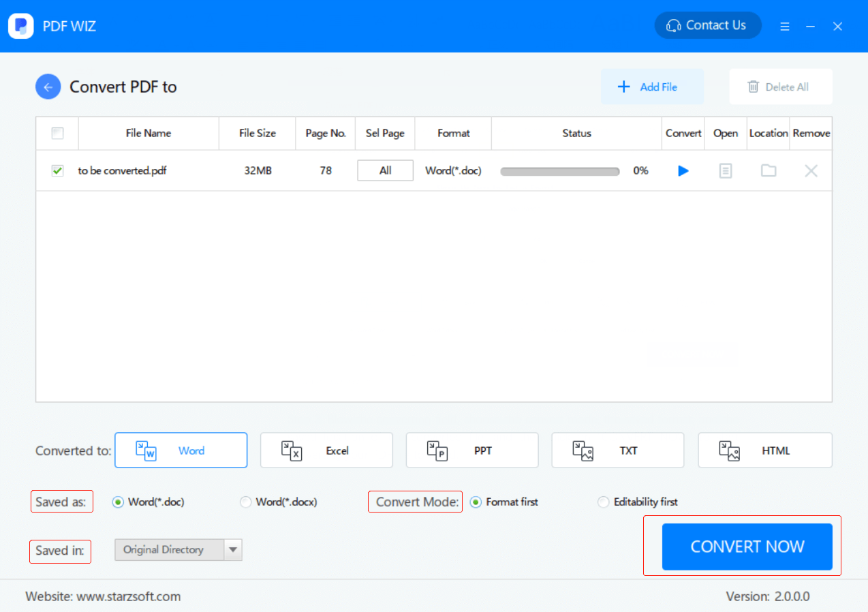Screen dimensions: 868x612
Task: Start converting via the blue play icon
Action: coord(683,170)
